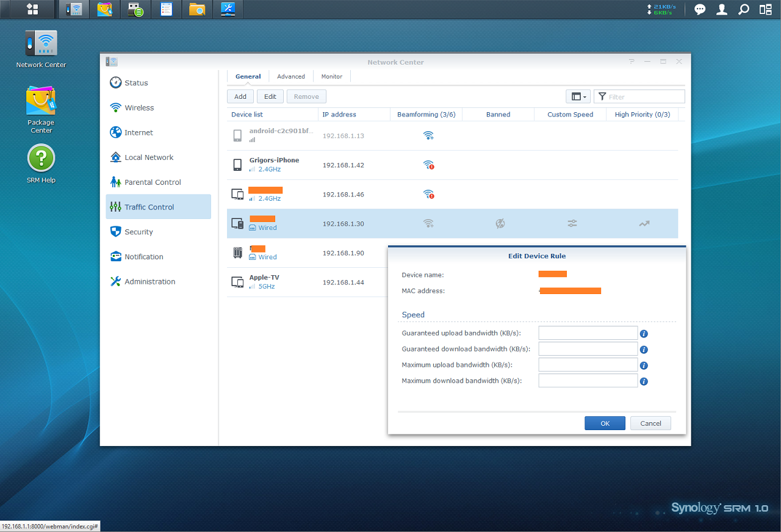Viewport: 781px width, 532px height.
Task: Toggle beamforming for android-c2c901bf device
Action: [428, 135]
